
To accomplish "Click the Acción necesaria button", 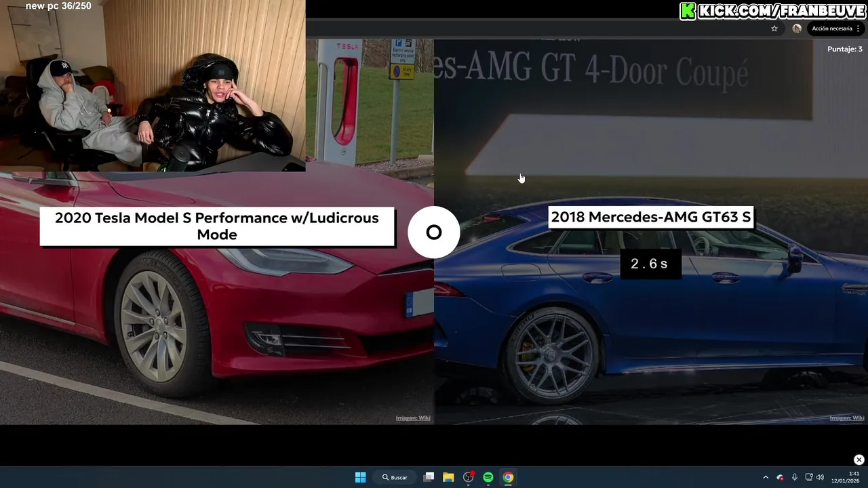I will pos(831,28).
